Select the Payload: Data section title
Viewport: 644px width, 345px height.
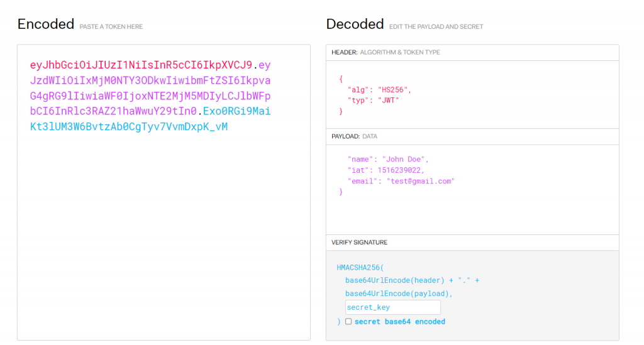tap(354, 136)
